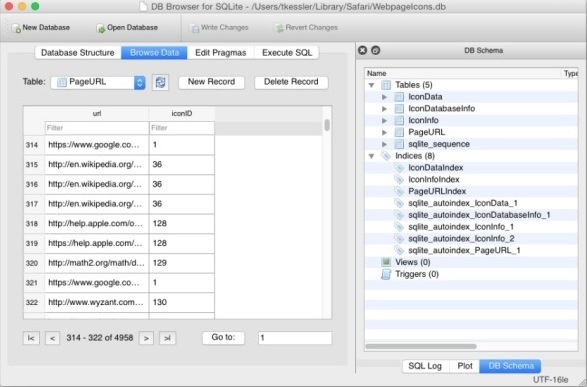This screenshot has width=587, height=387.
Task: Go to the next page of records
Action: (x=146, y=338)
